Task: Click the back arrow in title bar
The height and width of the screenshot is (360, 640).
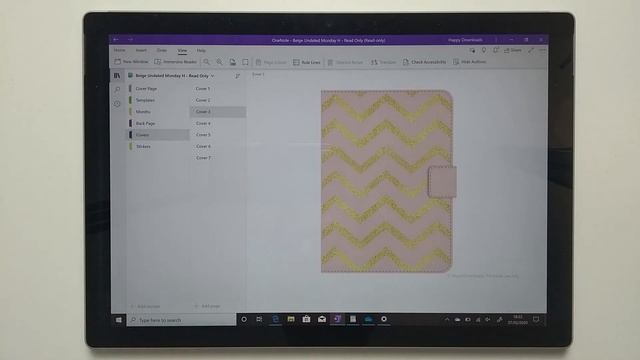Action: (116, 40)
